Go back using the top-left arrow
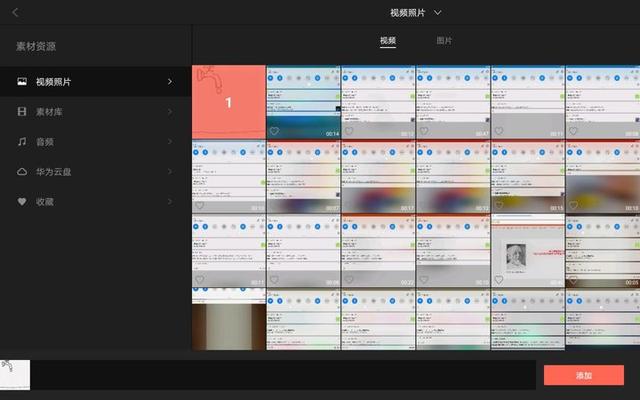This screenshot has width=640, height=400. 16,12
